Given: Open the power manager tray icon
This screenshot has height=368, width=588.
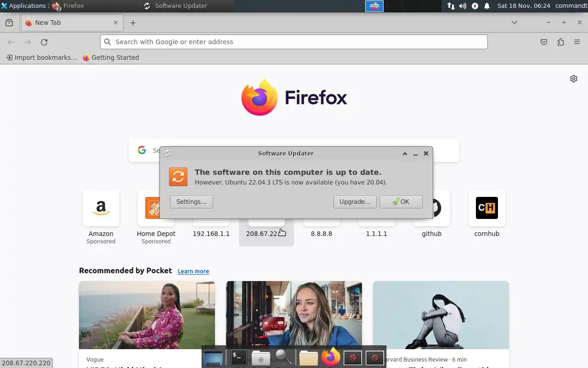Looking at the screenshot, I should click(475, 6).
